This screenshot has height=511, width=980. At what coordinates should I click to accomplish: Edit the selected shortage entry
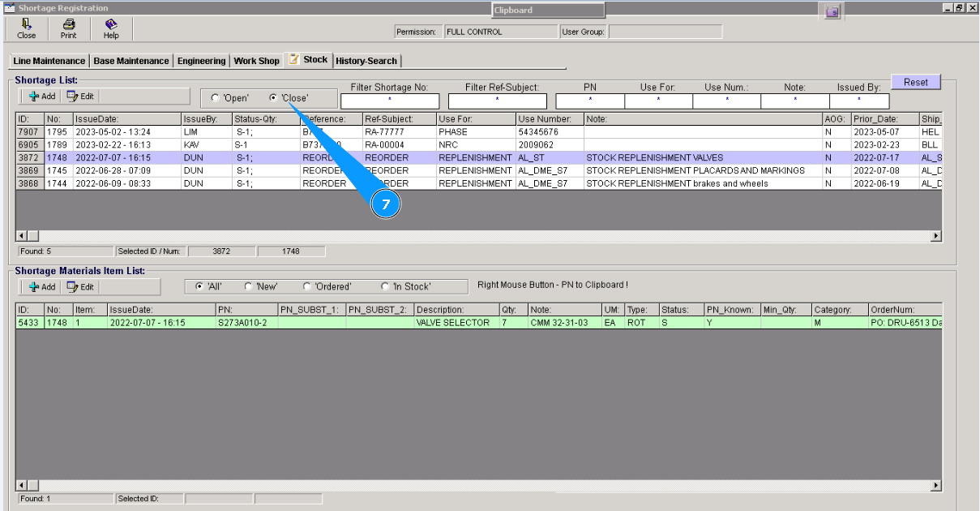click(80, 97)
